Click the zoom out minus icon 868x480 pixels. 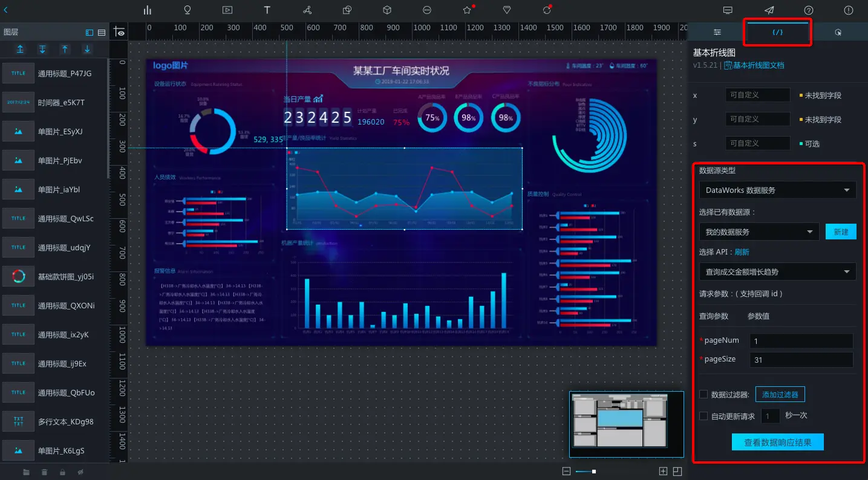coord(566,471)
